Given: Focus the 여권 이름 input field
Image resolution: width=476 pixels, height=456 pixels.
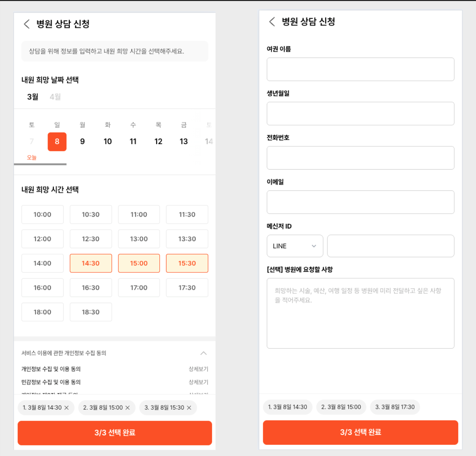Looking at the screenshot, I should click(x=360, y=69).
